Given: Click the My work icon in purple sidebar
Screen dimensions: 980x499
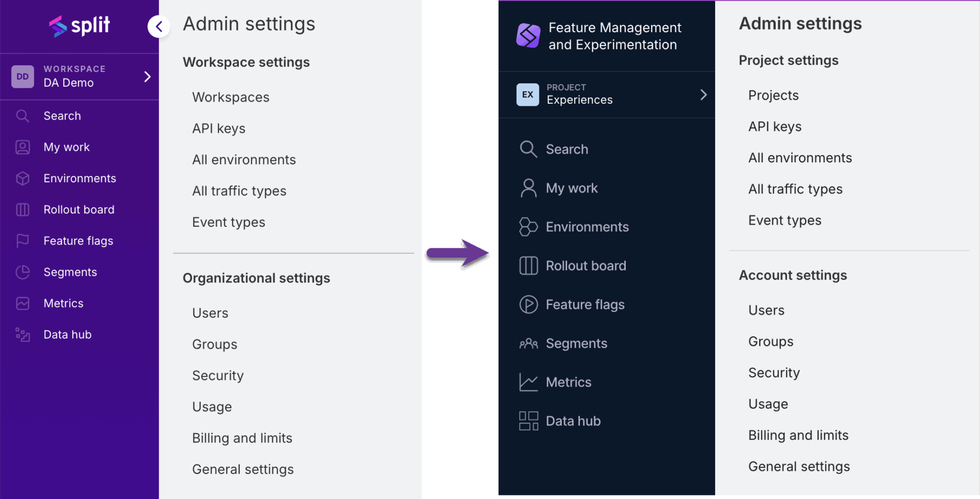Looking at the screenshot, I should (x=22, y=147).
